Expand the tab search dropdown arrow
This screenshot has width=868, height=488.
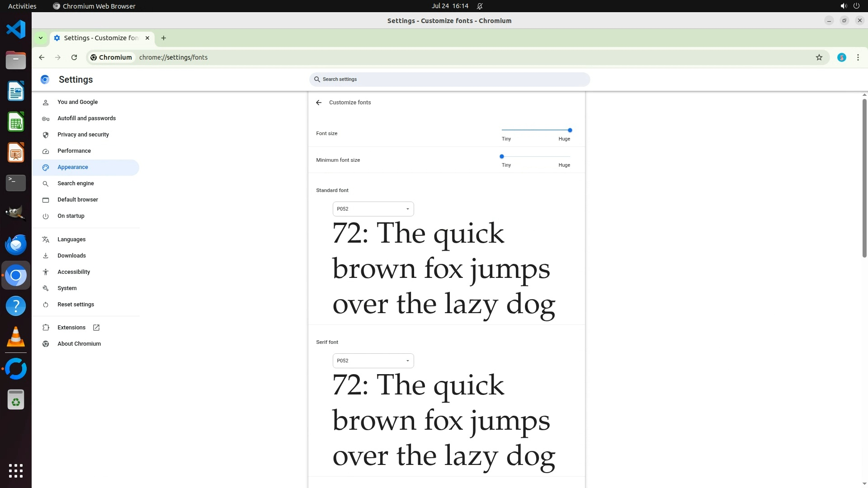coord(41,38)
